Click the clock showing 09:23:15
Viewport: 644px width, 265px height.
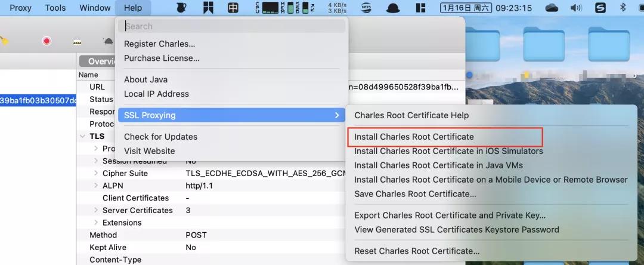513,8
